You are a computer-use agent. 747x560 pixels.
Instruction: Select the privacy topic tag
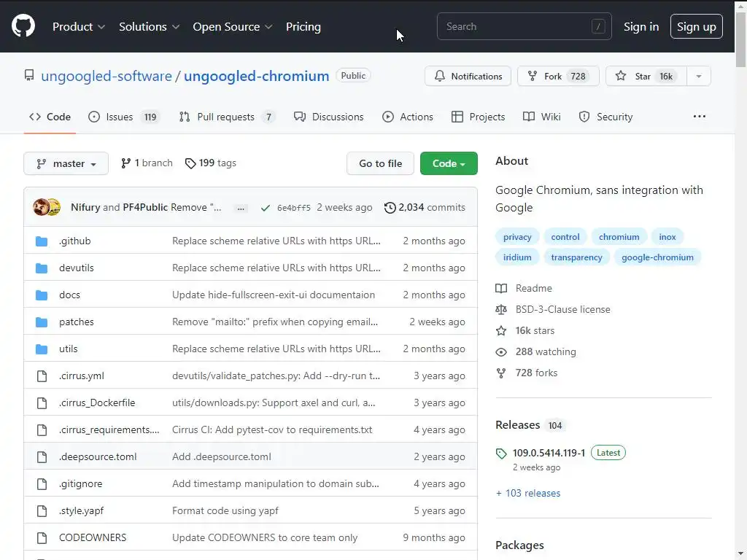[x=517, y=237]
